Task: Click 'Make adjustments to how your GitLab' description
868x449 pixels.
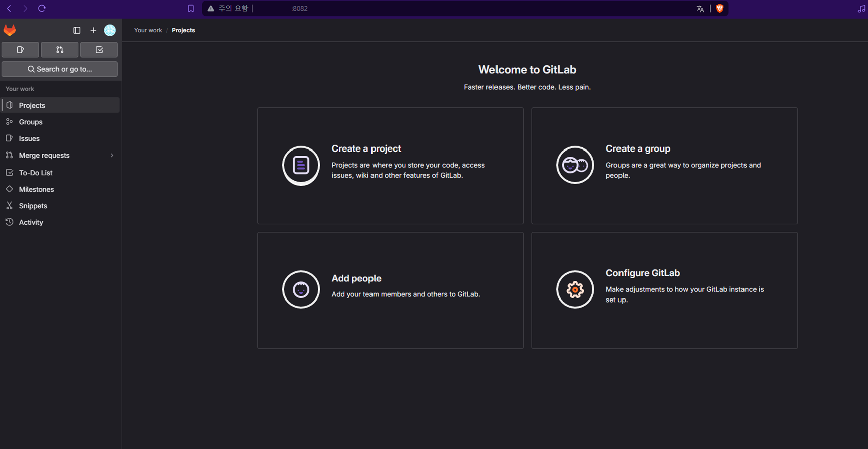Action: click(684, 294)
